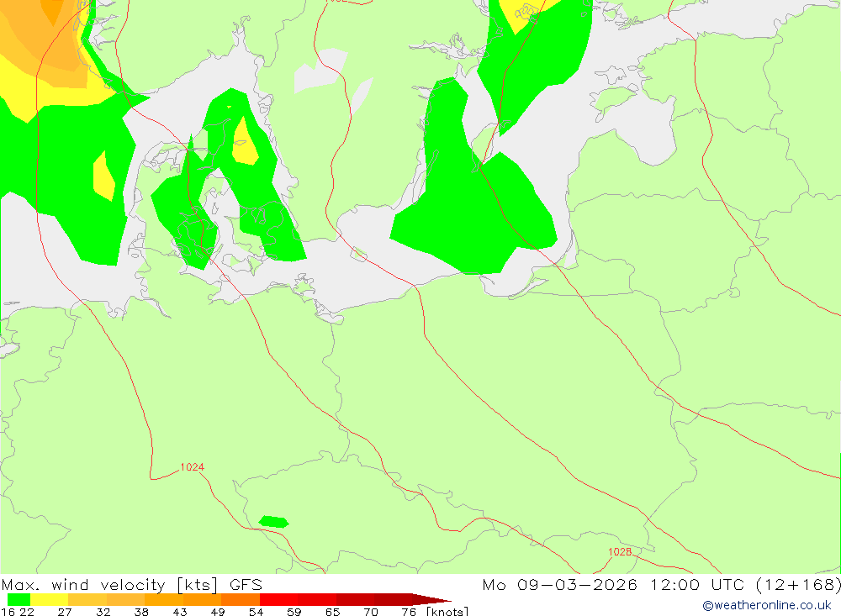The image size is (841, 616).
Task: Click the legend value 38
Action: [141, 611]
